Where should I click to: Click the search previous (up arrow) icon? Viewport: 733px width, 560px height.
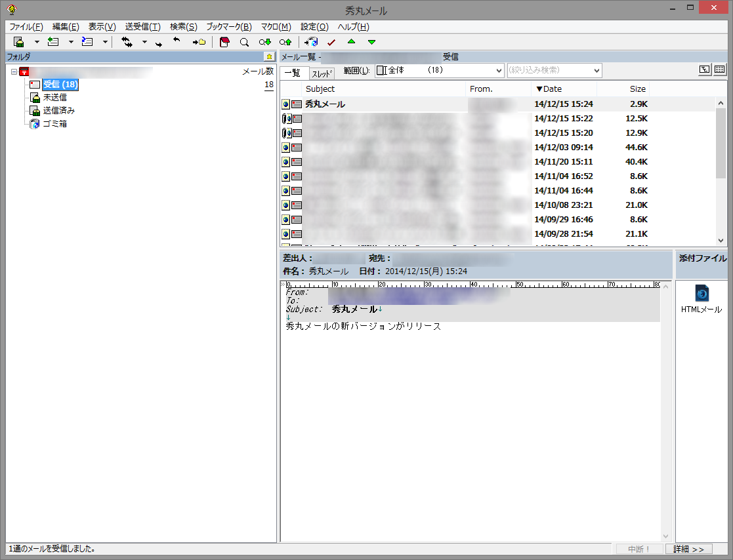[285, 43]
